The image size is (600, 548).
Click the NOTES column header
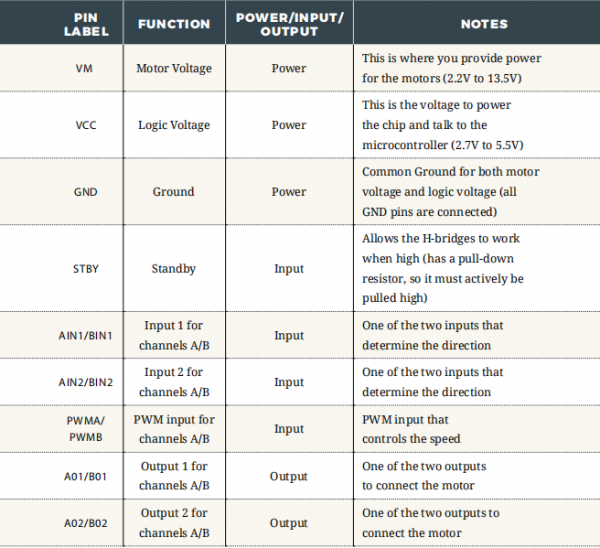pos(484,24)
